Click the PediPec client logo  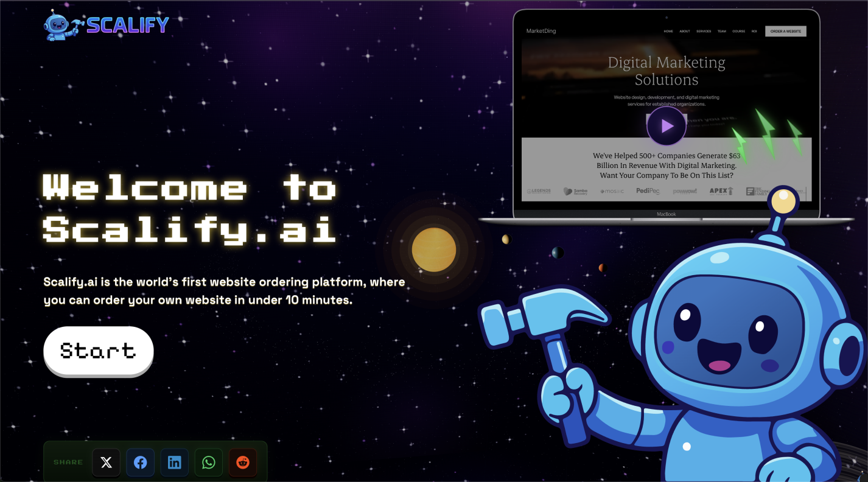coord(648,191)
